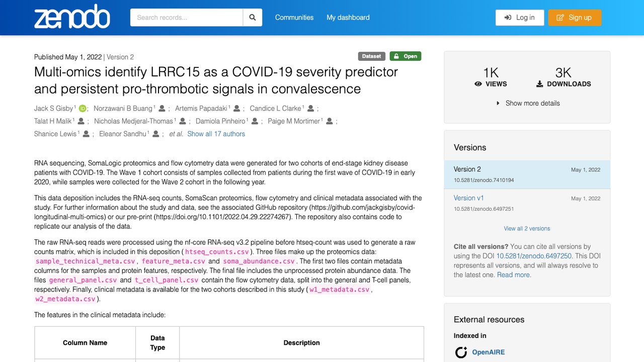The width and height of the screenshot is (644, 362).
Task: Click the person icon beside Nicholas Medjeral-Thomas
Action: point(183,121)
